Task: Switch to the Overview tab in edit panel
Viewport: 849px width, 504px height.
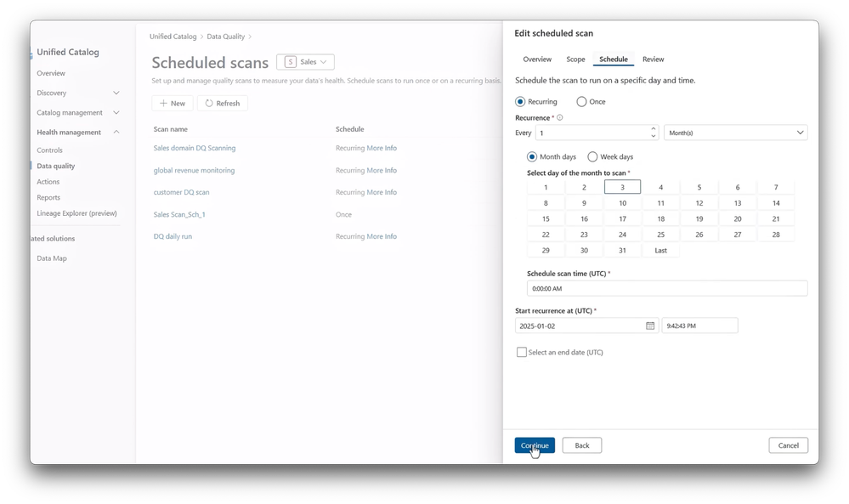Action: pos(537,59)
